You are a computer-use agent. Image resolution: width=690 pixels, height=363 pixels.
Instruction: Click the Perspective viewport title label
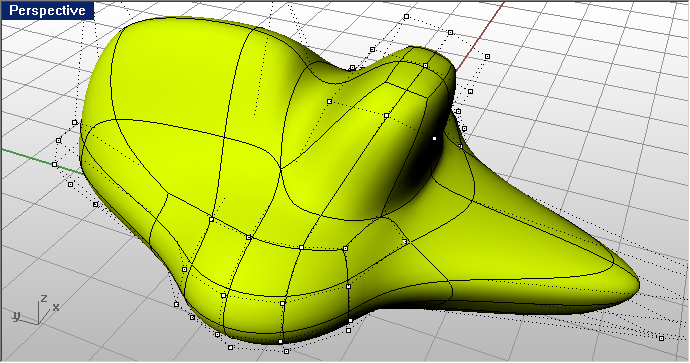[x=47, y=11]
